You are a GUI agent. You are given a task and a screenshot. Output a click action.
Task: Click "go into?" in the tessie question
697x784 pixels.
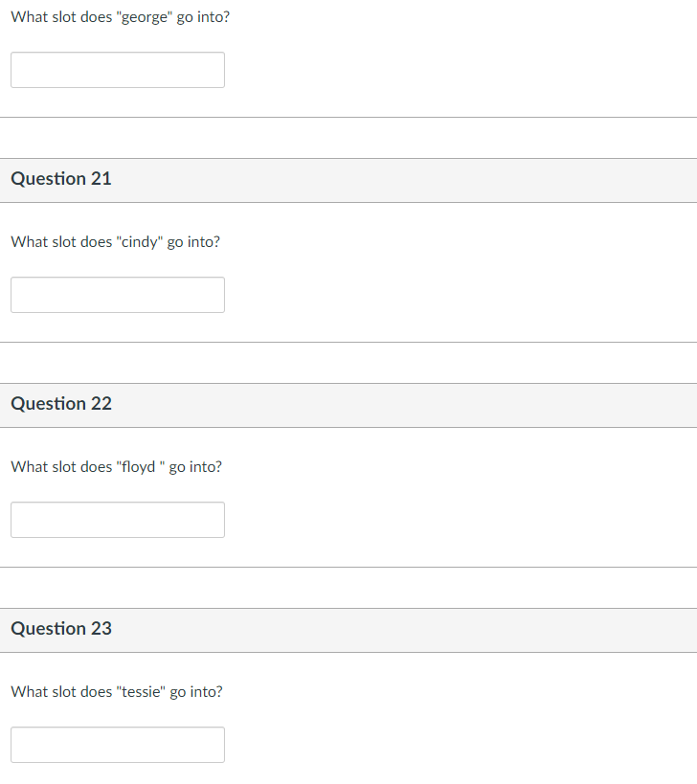click(x=196, y=692)
